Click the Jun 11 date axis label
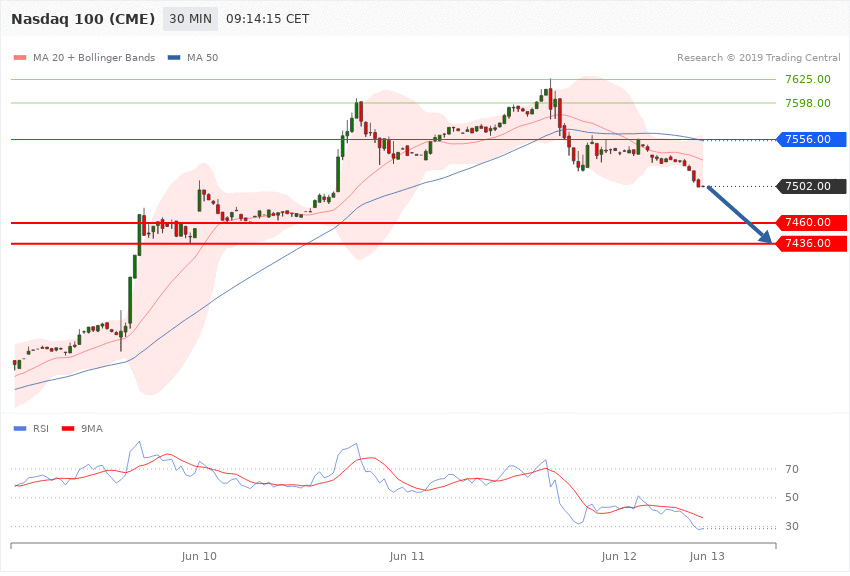This screenshot has width=850, height=576. (x=407, y=556)
